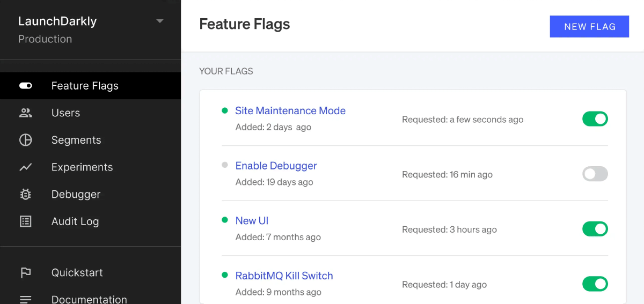Click 'Requested: 1 day ago' text
The image size is (644, 304).
tap(444, 285)
